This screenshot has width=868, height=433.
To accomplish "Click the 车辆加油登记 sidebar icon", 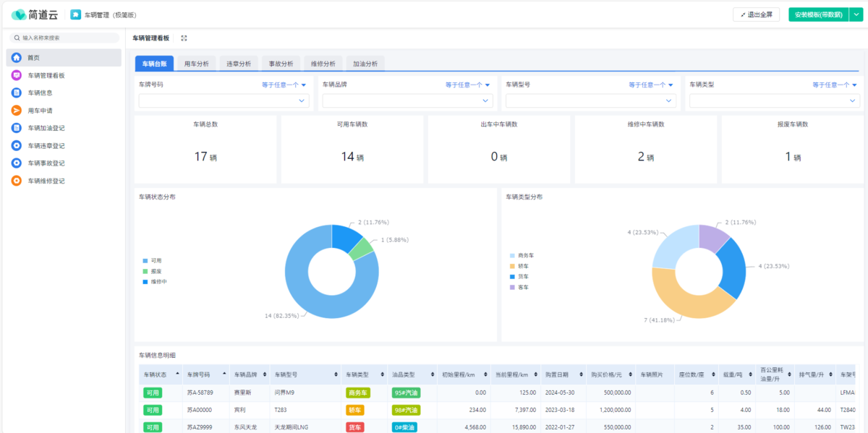I will (x=16, y=128).
